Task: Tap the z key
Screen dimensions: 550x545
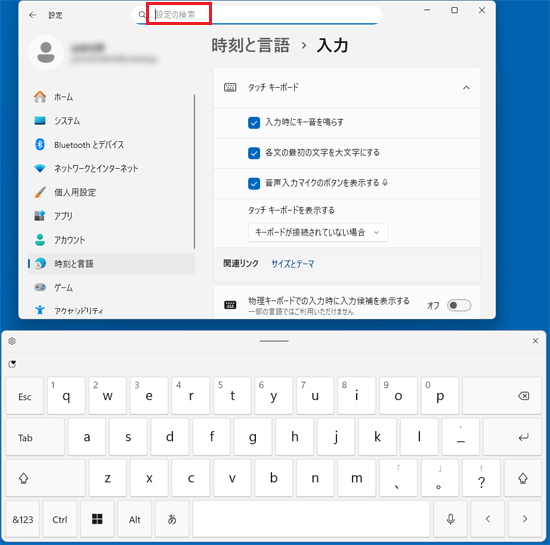Action: 108,478
